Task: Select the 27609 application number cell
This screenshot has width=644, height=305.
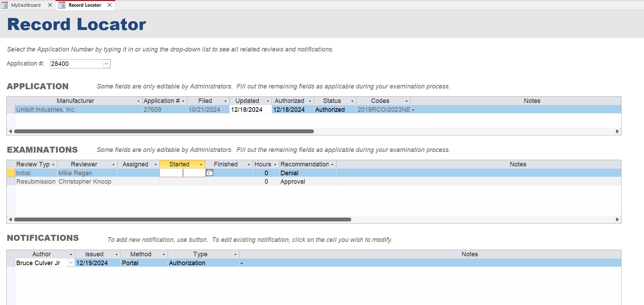Action: (x=165, y=110)
